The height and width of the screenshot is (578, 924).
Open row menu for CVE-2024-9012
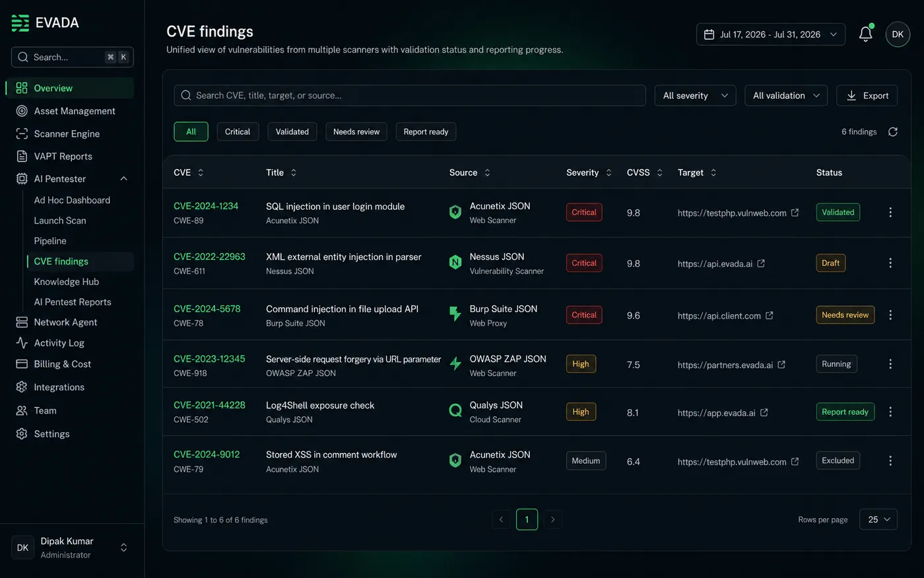890,461
